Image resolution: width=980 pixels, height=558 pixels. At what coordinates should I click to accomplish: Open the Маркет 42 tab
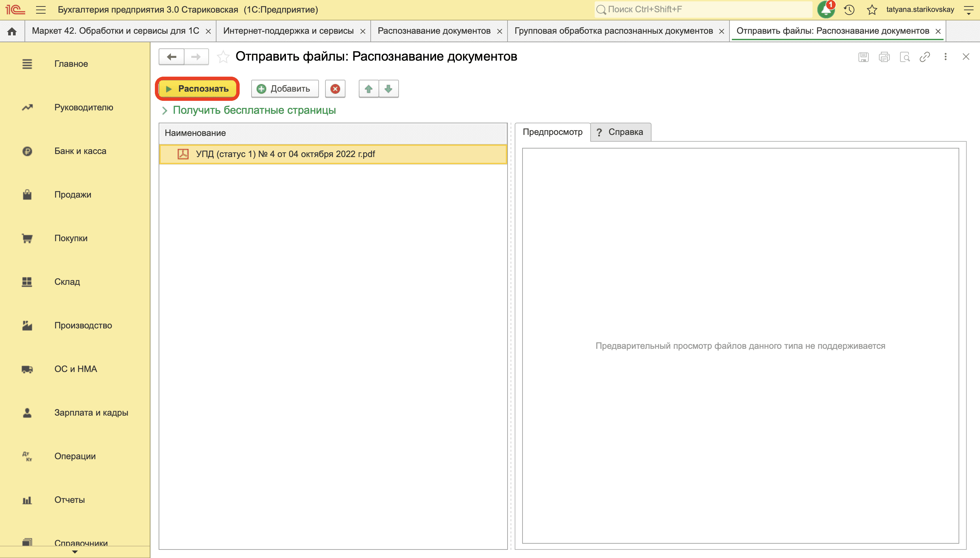point(115,31)
